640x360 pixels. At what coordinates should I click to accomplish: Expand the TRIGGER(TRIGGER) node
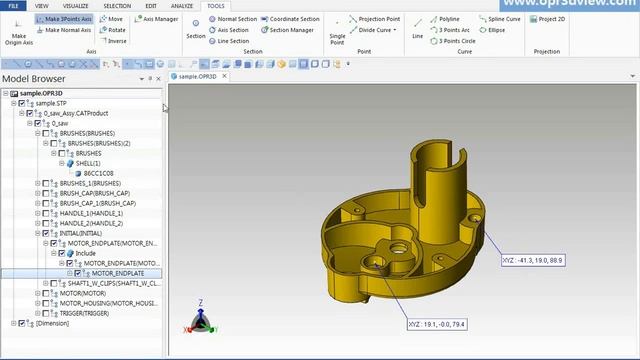tap(38, 313)
